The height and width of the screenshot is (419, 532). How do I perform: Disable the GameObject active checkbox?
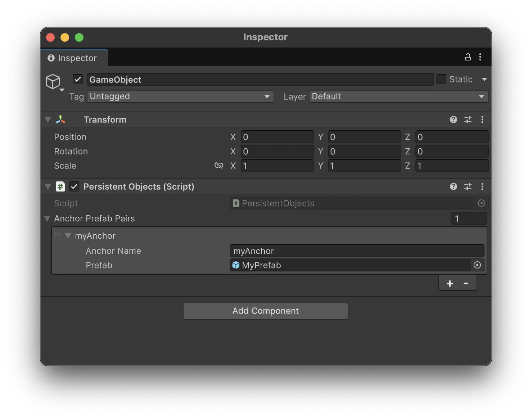coord(78,79)
